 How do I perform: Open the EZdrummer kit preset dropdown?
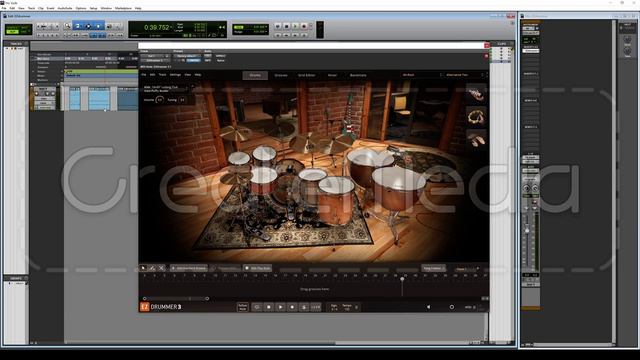(x=422, y=75)
